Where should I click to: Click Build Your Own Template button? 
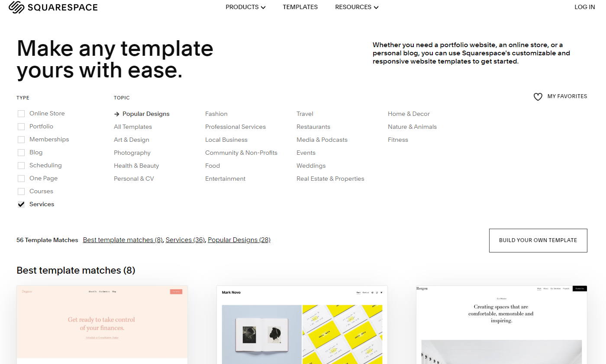(x=538, y=240)
